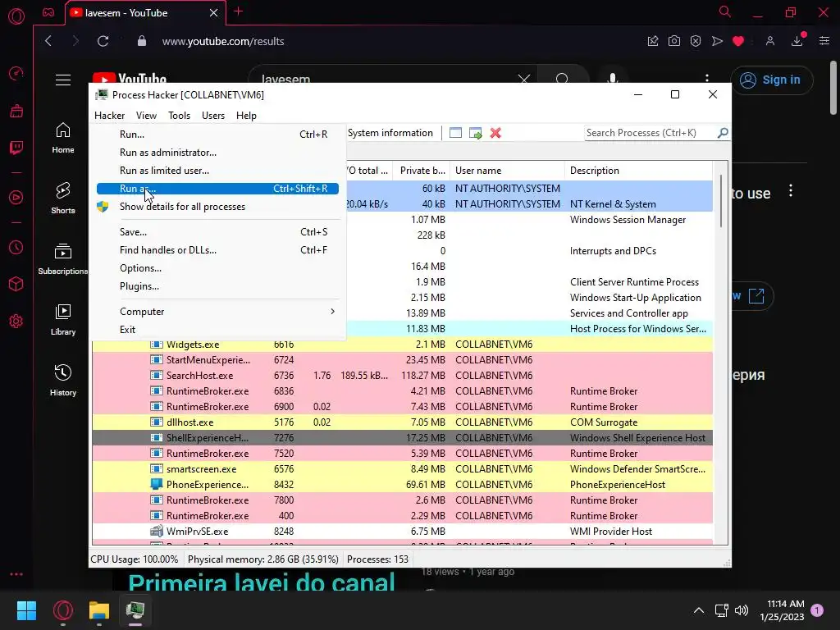Click the heart bookmark icon in address bar
Screen dimensions: 840x630
pos(738,41)
